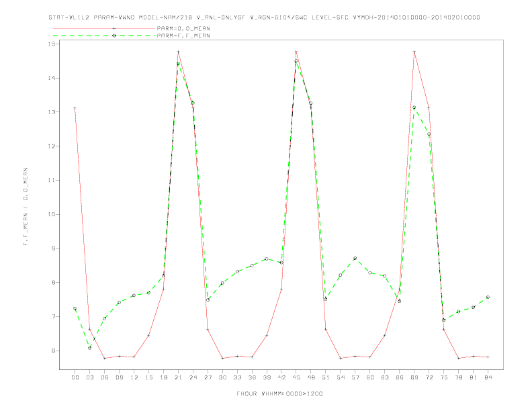The image size is (532, 411).
Task: Click the red O.O_MEAN point at hour 00
Action: 75,108
